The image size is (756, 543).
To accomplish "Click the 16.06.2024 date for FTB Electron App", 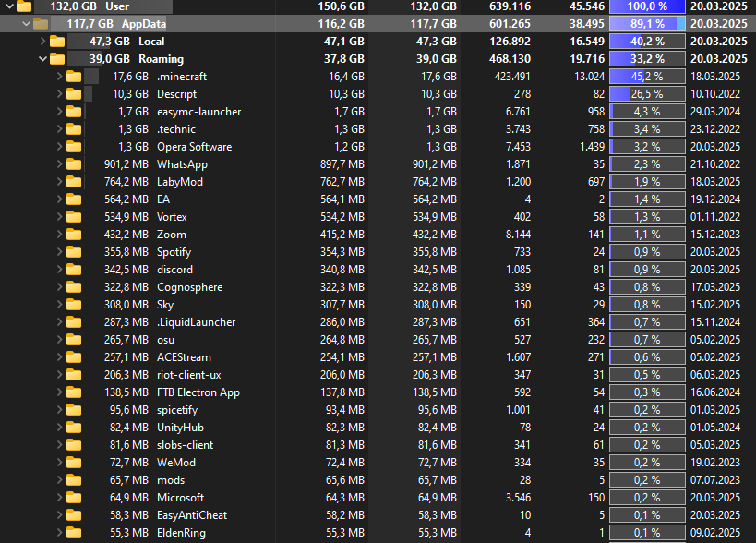I will tap(715, 392).
